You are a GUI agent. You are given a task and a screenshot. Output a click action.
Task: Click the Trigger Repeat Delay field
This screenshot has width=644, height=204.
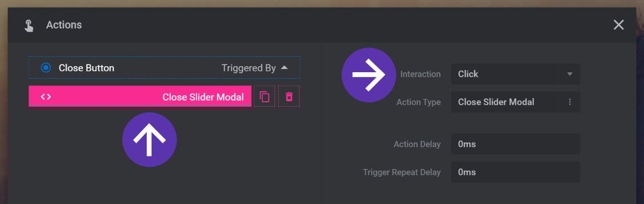[515, 172]
